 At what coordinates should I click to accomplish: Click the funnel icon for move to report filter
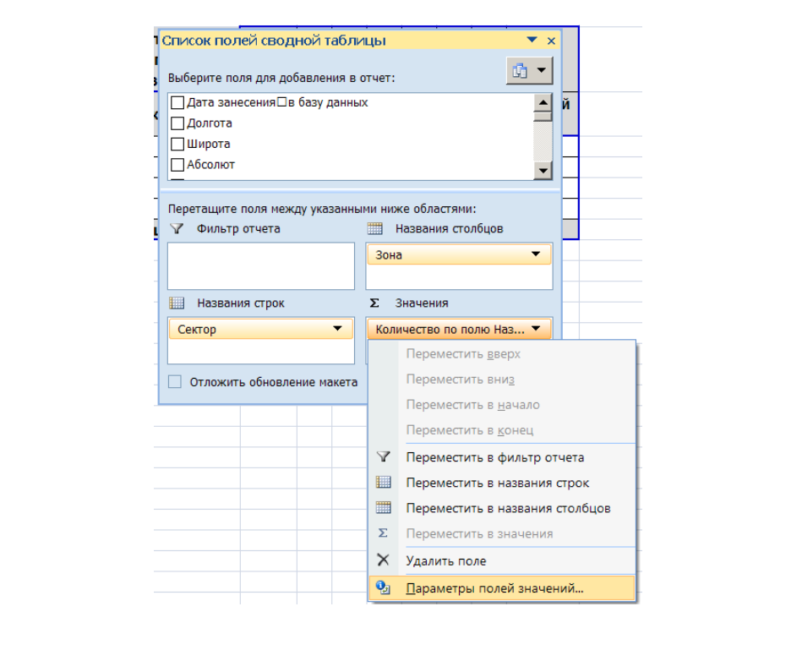[x=384, y=457]
